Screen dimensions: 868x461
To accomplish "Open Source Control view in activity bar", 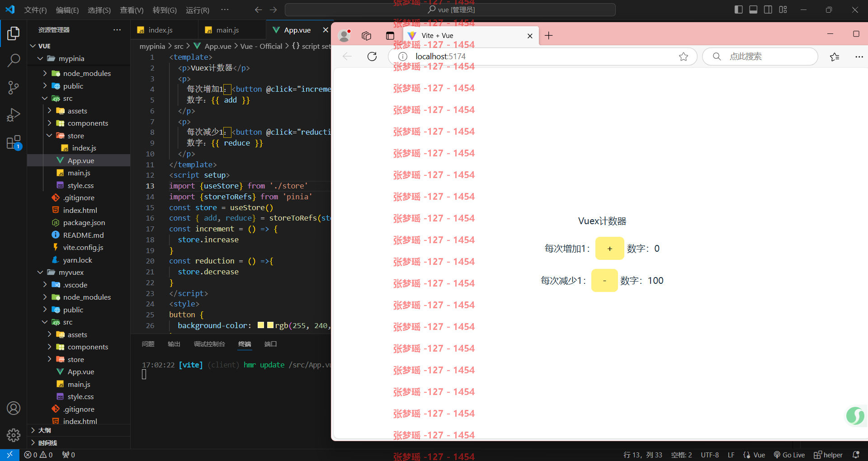I will (x=14, y=88).
